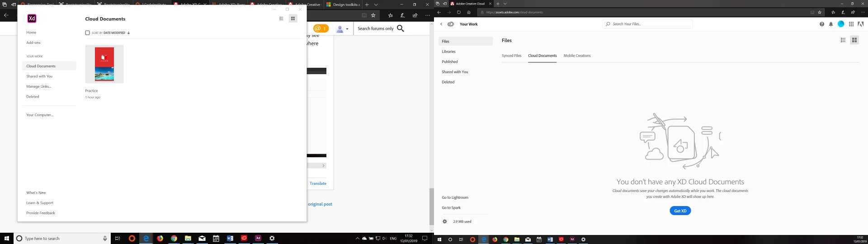Click the scroll-right arrow in forum page
868x244 pixels.
(x=323, y=165)
